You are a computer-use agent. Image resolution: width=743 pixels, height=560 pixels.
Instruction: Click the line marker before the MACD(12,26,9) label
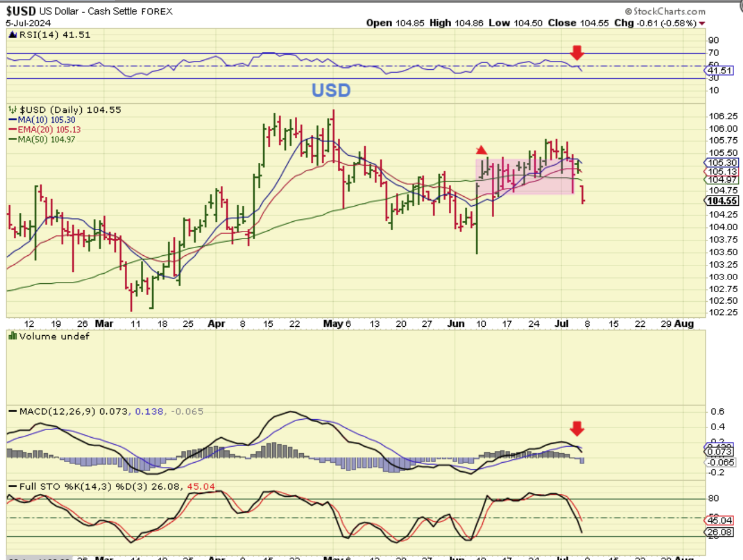11,412
